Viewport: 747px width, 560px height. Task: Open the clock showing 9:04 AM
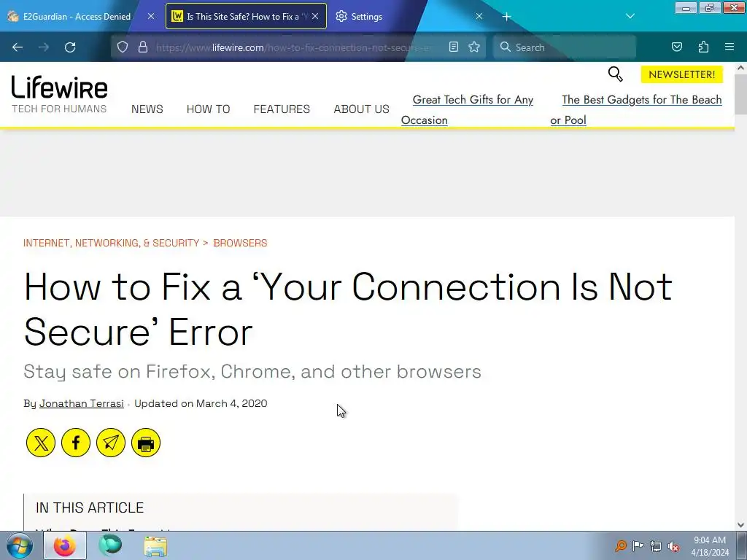click(x=710, y=545)
